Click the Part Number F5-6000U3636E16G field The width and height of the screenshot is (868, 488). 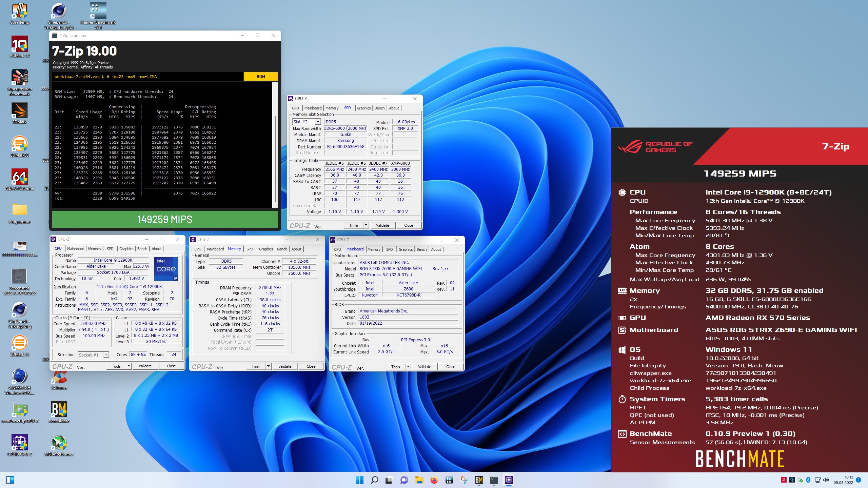click(x=346, y=147)
